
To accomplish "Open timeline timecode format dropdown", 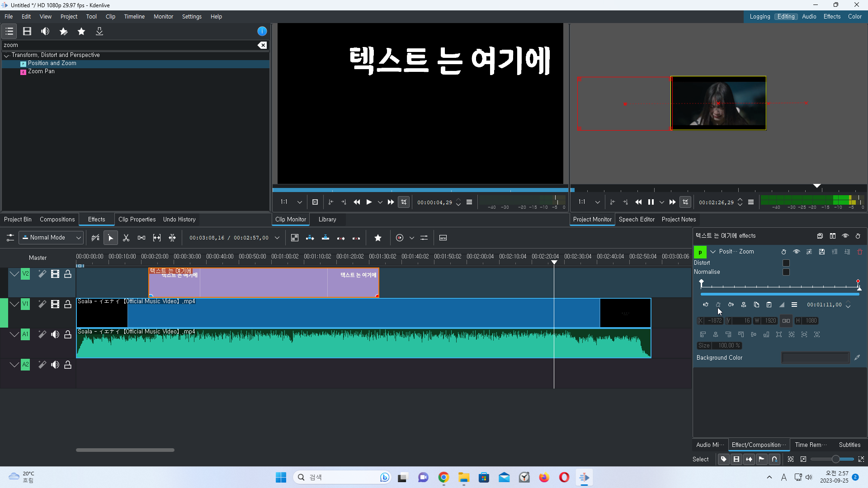I will click(277, 238).
